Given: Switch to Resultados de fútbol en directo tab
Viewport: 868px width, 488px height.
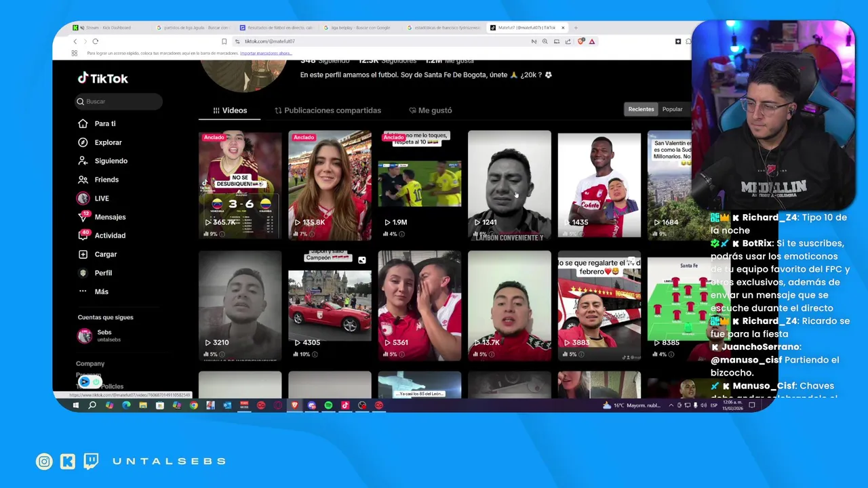Looking at the screenshot, I should pyautogui.click(x=276, y=28).
